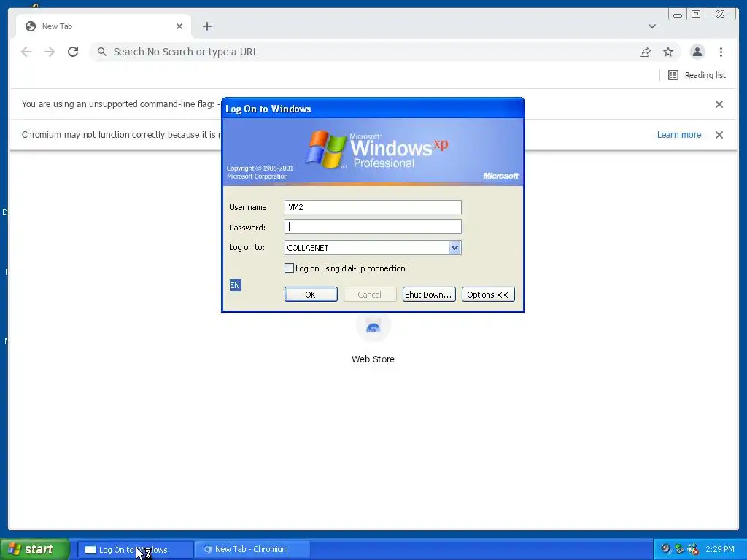Open the Windows Start menu

34,549
